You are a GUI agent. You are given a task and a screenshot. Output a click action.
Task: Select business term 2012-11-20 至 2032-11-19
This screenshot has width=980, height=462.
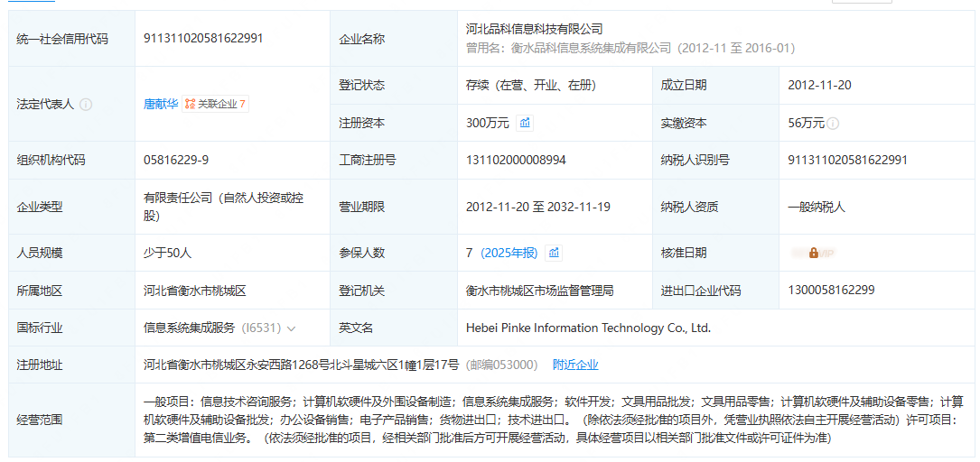(538, 207)
